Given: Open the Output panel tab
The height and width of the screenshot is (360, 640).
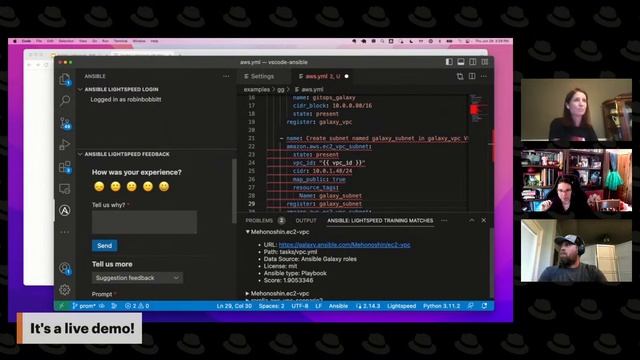Looking at the screenshot, I should click(x=306, y=220).
